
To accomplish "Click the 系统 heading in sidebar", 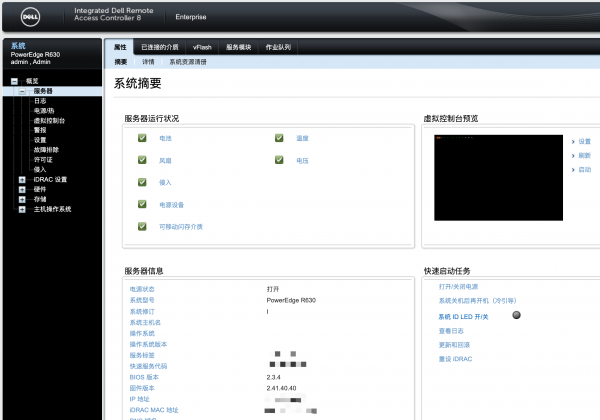I will point(18,46).
